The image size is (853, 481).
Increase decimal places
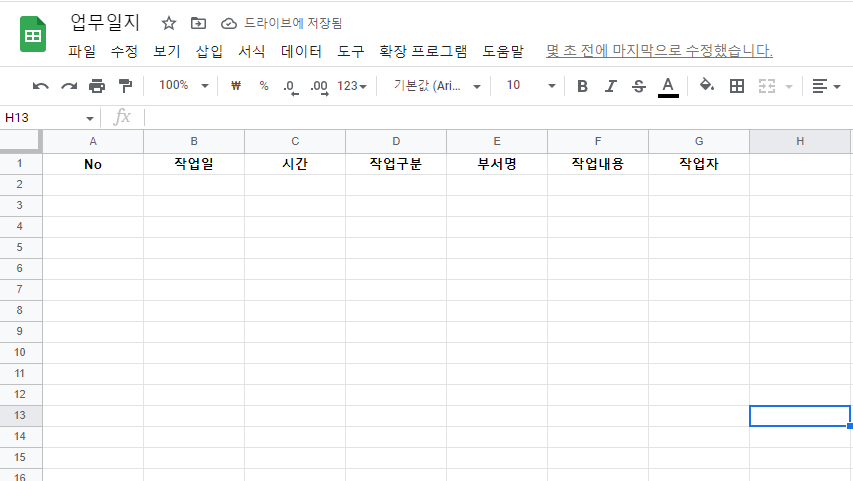point(319,87)
